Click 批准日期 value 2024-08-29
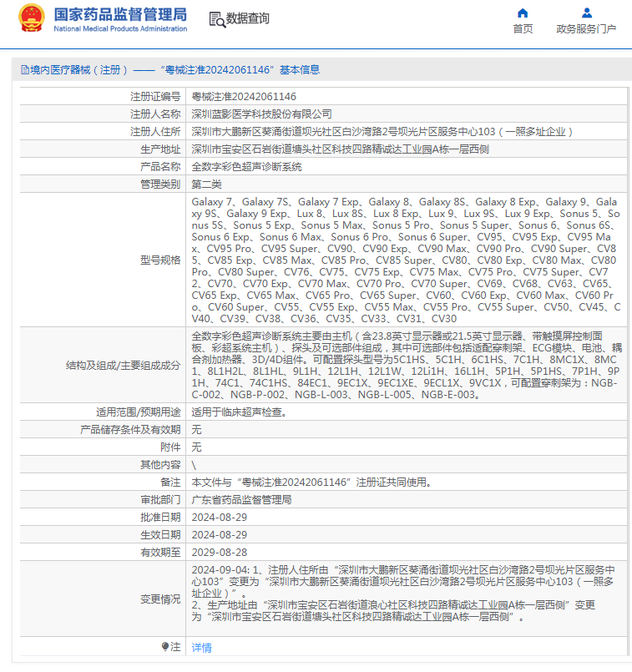 [220, 518]
